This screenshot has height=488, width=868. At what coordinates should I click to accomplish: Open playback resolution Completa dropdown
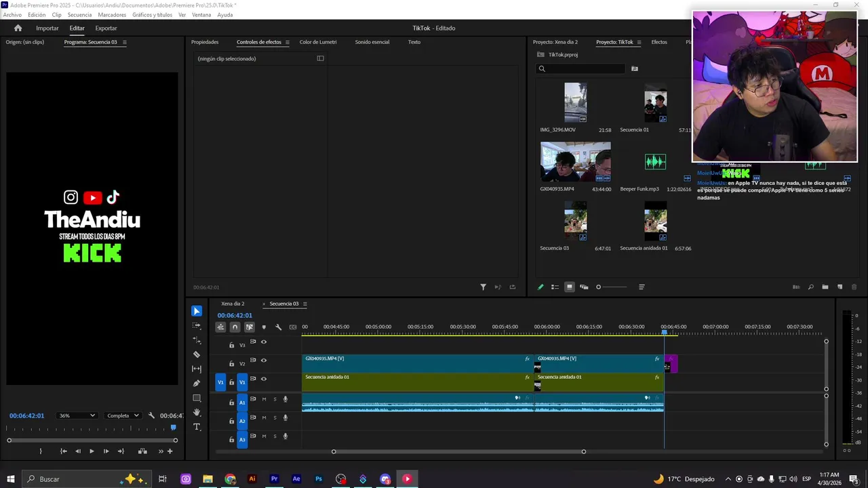click(123, 415)
